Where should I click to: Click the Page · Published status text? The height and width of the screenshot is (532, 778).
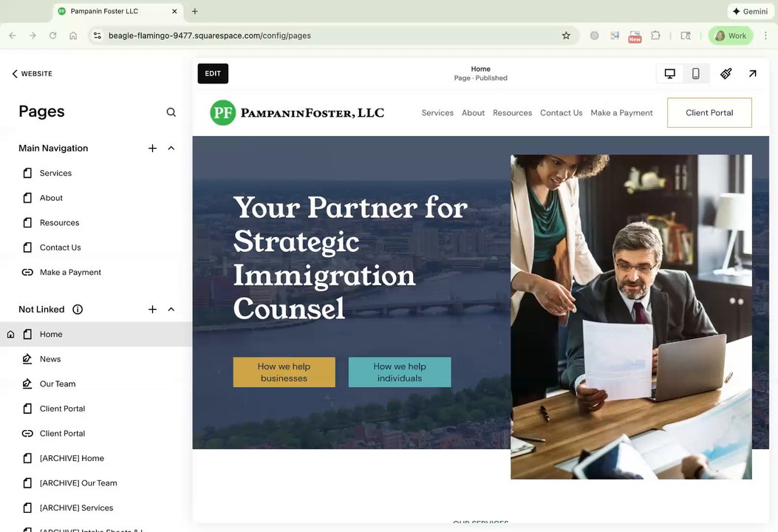tap(480, 78)
